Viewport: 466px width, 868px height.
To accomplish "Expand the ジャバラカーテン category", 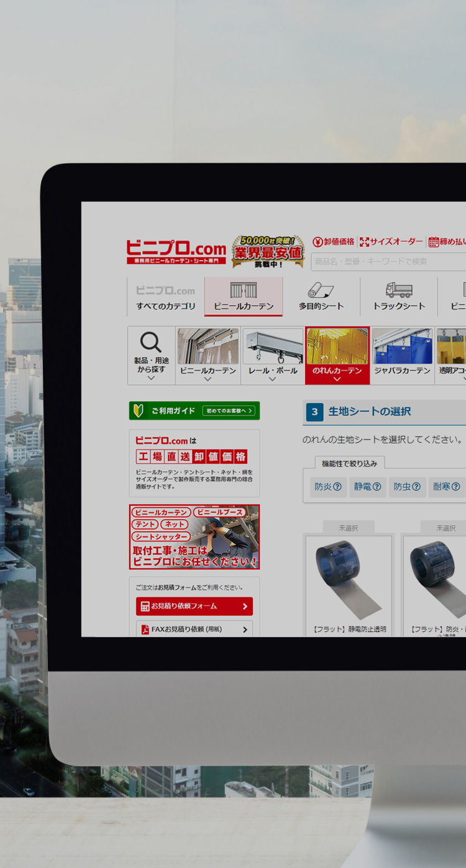I will click(x=402, y=355).
